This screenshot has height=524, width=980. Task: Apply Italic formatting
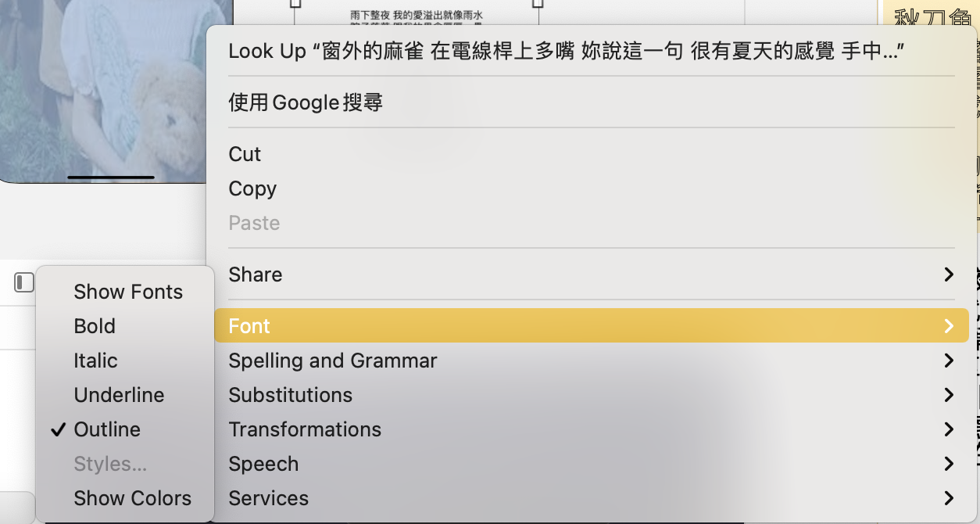click(x=95, y=361)
